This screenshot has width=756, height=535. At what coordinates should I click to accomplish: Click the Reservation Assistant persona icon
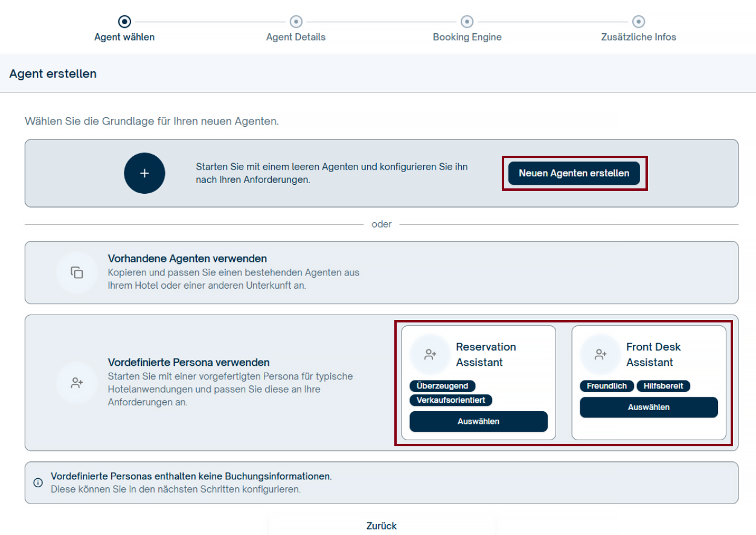(x=431, y=354)
